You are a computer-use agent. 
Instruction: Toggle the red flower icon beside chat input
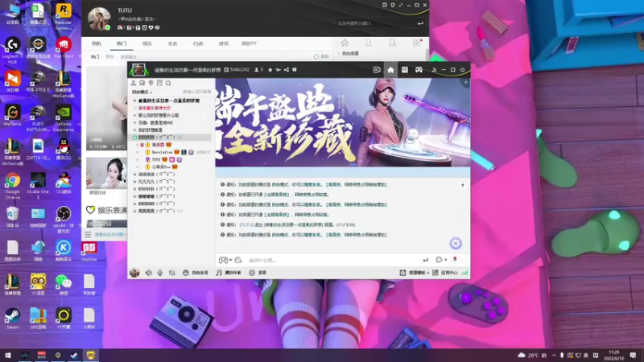455,259
